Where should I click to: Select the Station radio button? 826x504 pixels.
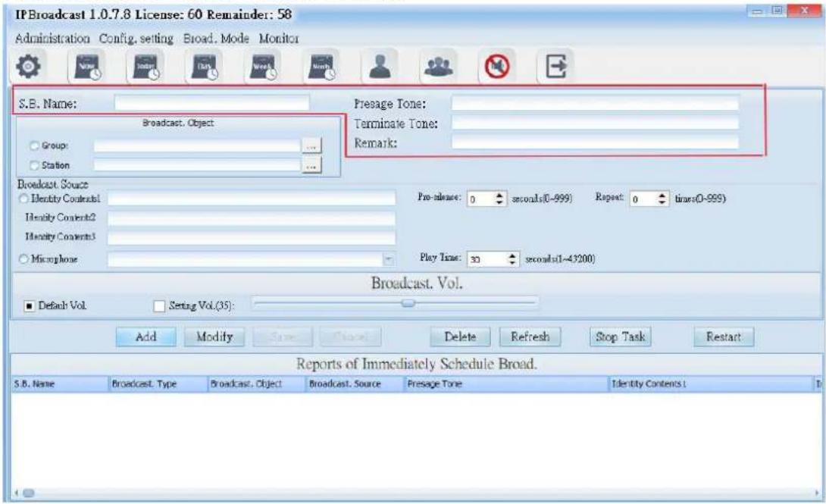(x=35, y=165)
